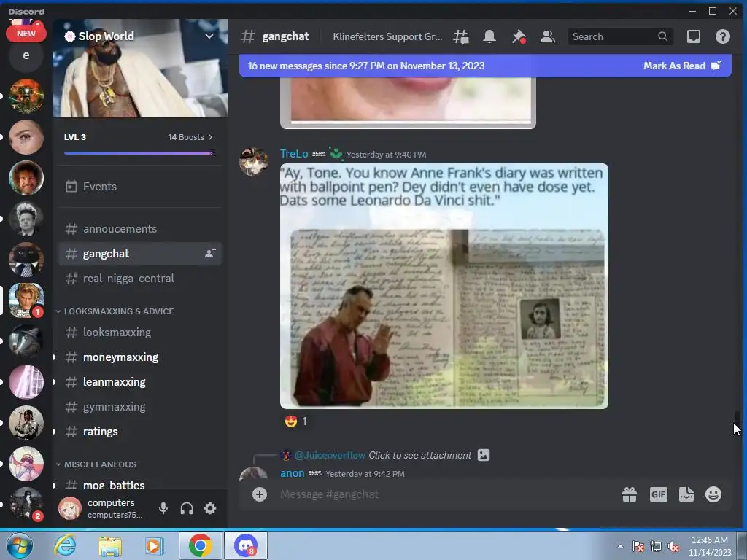Click TreLo's profile avatar

click(253, 161)
